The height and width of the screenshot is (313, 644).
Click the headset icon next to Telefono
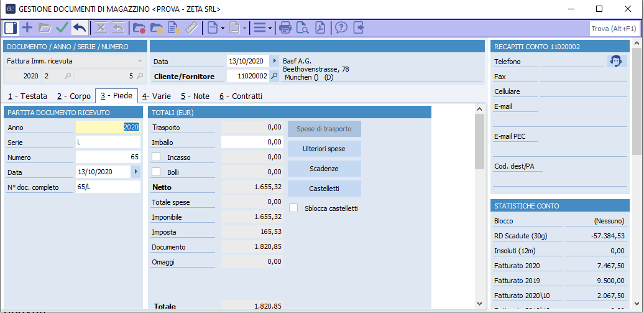coord(617,61)
